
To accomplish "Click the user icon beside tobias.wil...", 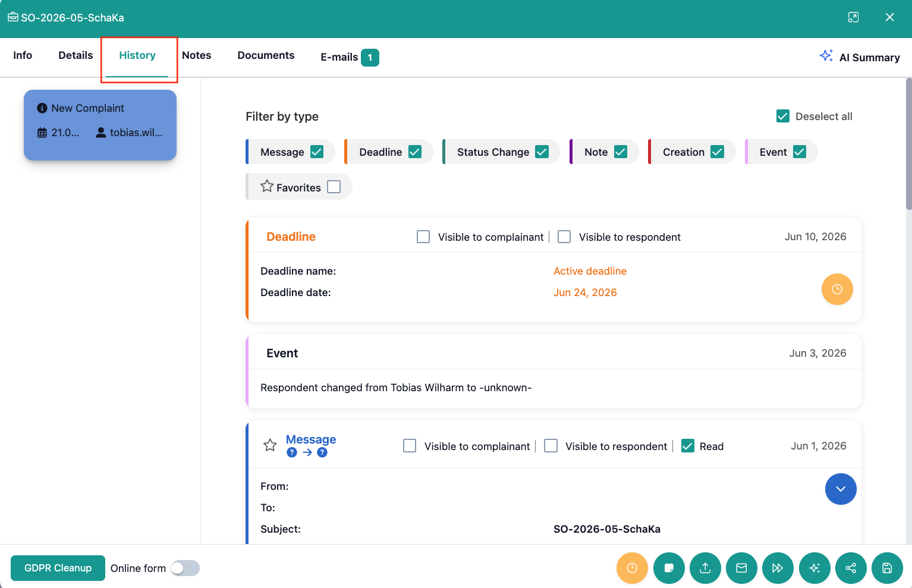I will click(x=101, y=133).
